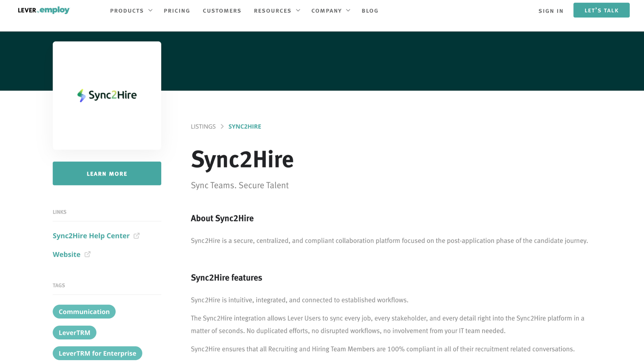Click the LISTINGS breadcrumb link
The height and width of the screenshot is (362, 644).
click(203, 126)
